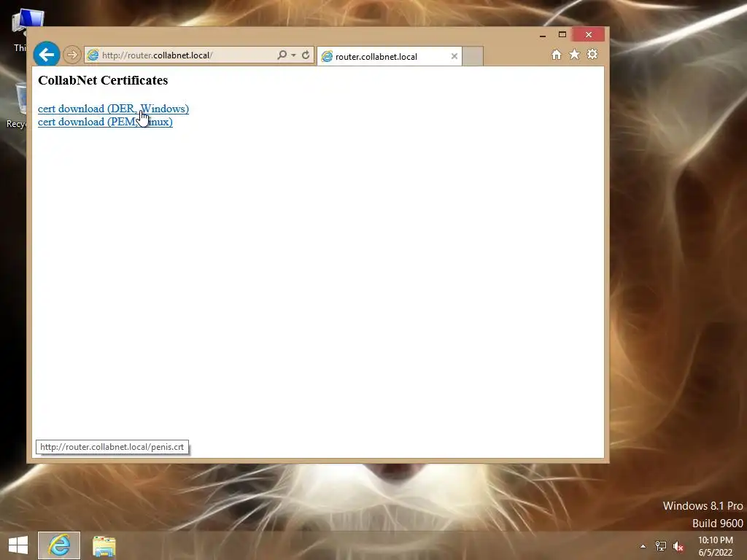Click the Forward navigation arrow
This screenshot has height=560, width=747.
72,55
